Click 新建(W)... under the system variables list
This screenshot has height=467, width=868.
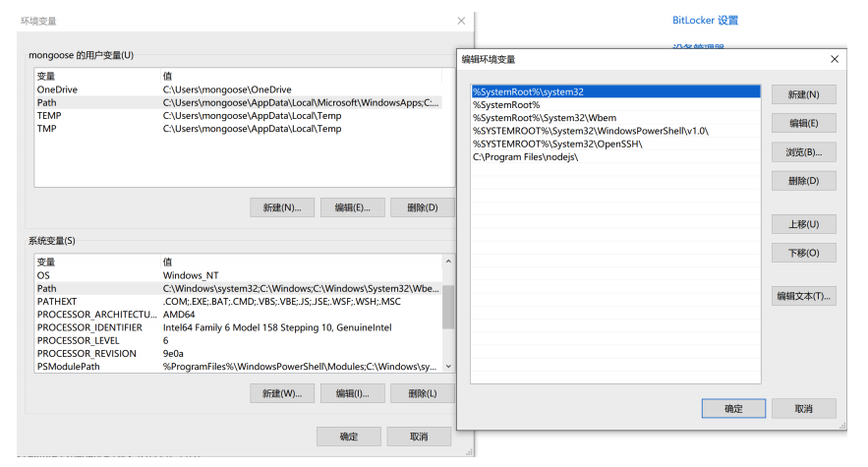point(282,393)
